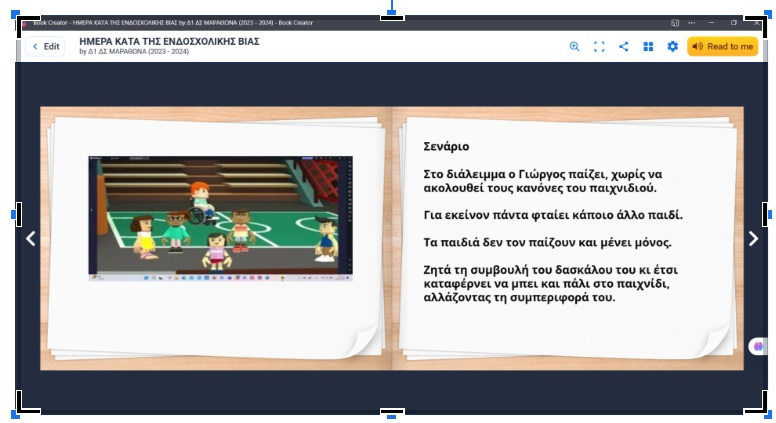The width and height of the screenshot is (776, 423).
Task: Open the pages grid view icon
Action: (x=648, y=46)
